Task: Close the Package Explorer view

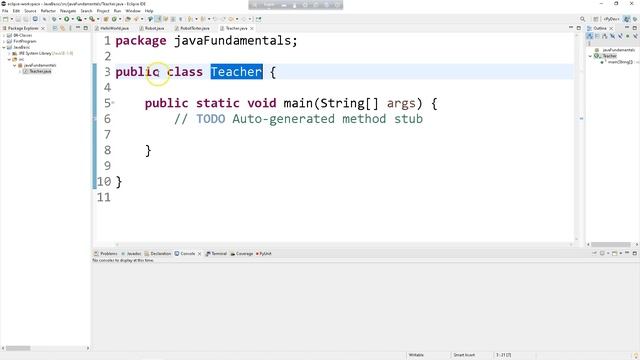Action: click(x=43, y=28)
